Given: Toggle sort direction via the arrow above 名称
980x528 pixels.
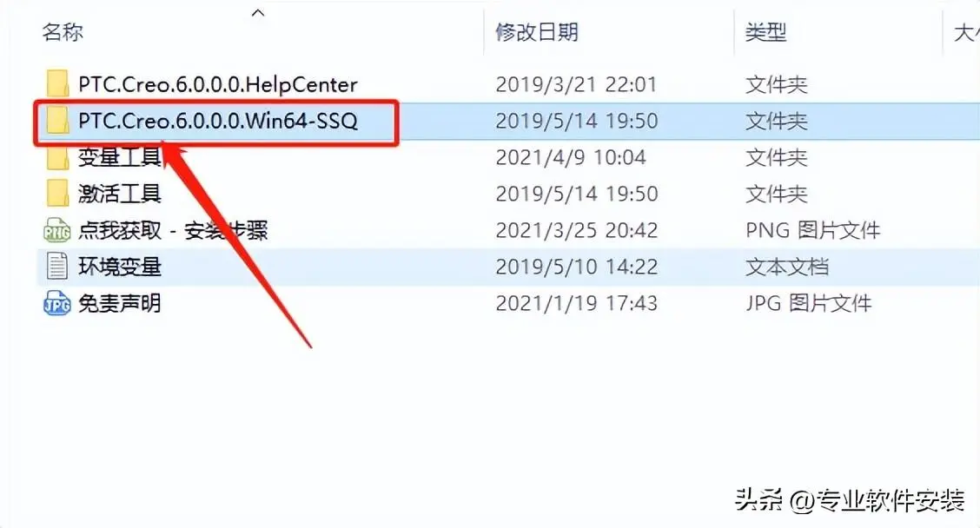Looking at the screenshot, I should point(257,12).
